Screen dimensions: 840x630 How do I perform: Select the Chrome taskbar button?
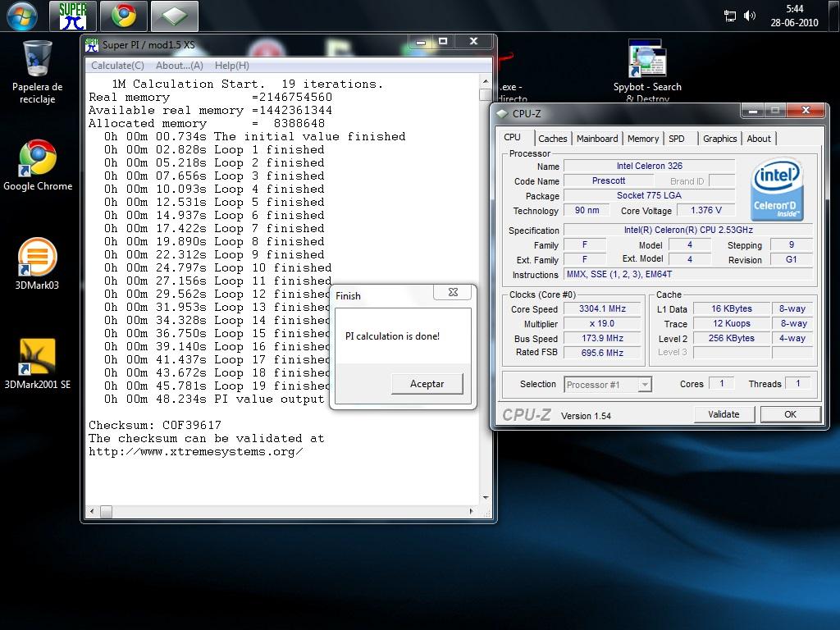[124, 16]
